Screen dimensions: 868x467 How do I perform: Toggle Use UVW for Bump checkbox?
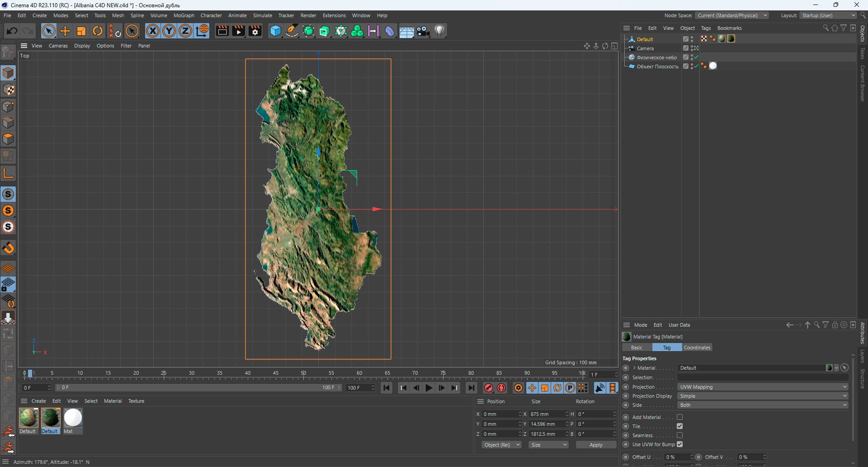(679, 444)
